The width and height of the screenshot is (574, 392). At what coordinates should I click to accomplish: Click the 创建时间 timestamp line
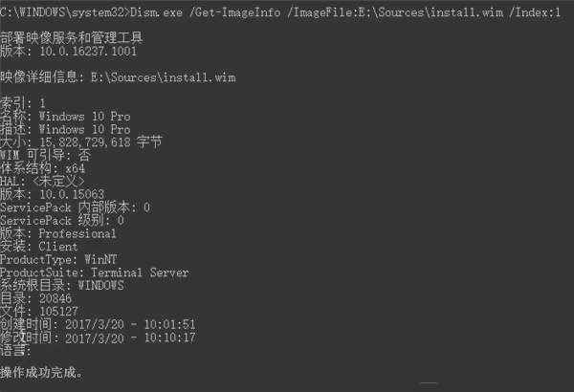pos(98,324)
